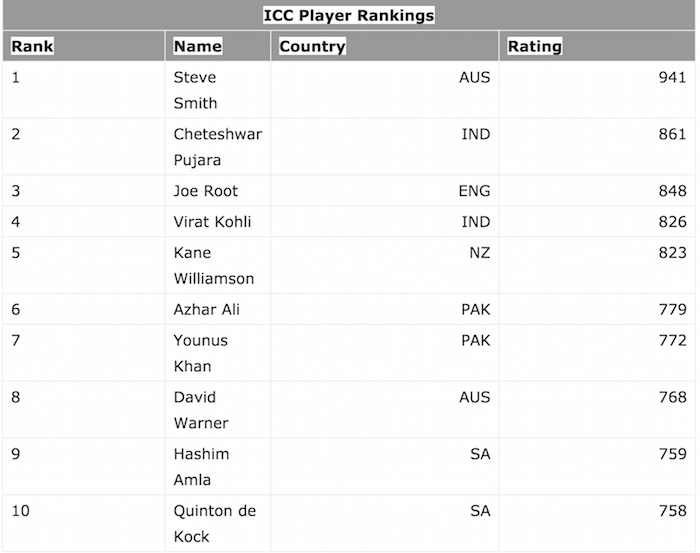
Task: Click the ICC Player Rankings table caption
Action: 349,15
